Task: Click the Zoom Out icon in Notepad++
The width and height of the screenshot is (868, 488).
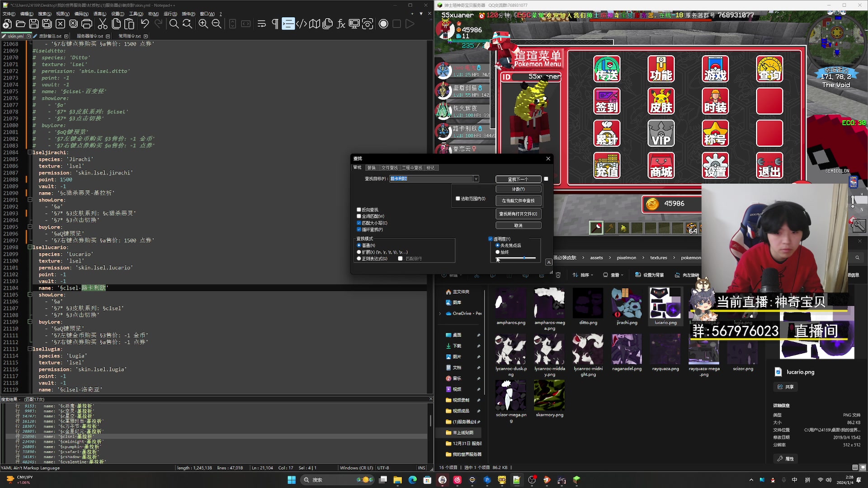Action: (x=217, y=24)
